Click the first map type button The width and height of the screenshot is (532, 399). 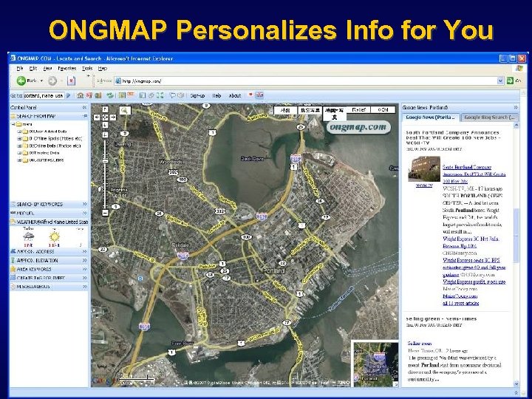[x=285, y=110]
